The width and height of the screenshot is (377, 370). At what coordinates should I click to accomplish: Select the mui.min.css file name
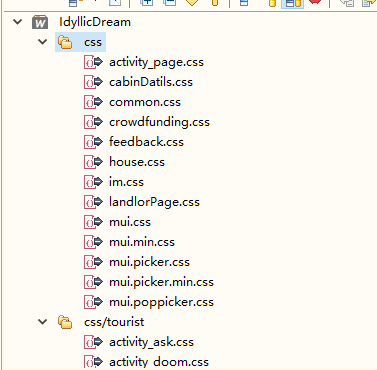[142, 242]
